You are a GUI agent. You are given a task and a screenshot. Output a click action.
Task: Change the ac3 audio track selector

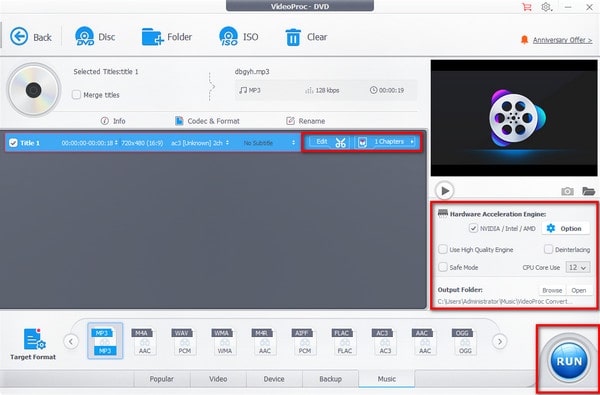click(x=227, y=143)
